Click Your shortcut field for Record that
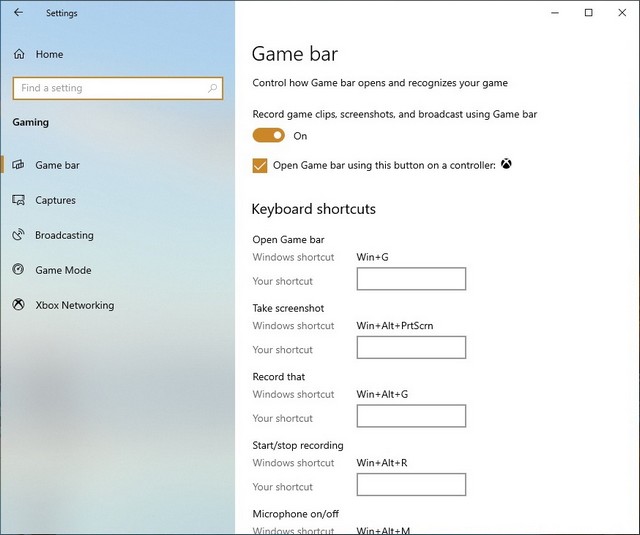Image resolution: width=640 pixels, height=535 pixels. 411,416
